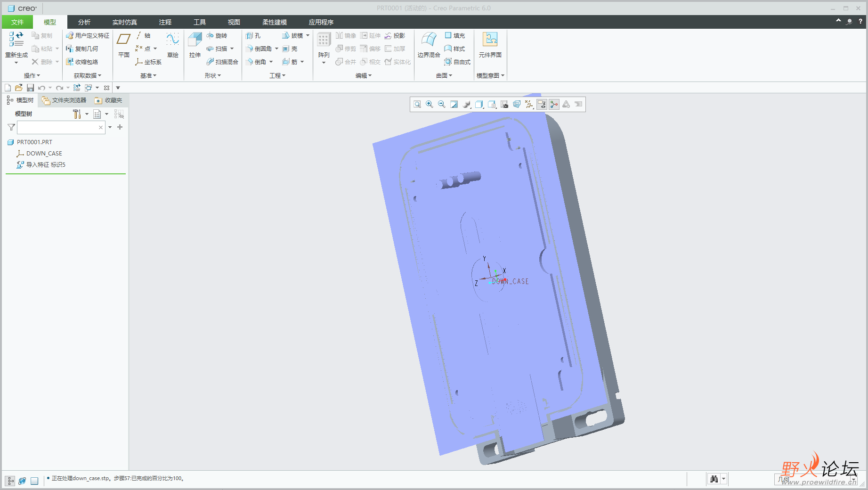Screen dimensions: 868x490
Task: Click the 扫描混合 (Swept Blend) tool
Action: point(222,62)
